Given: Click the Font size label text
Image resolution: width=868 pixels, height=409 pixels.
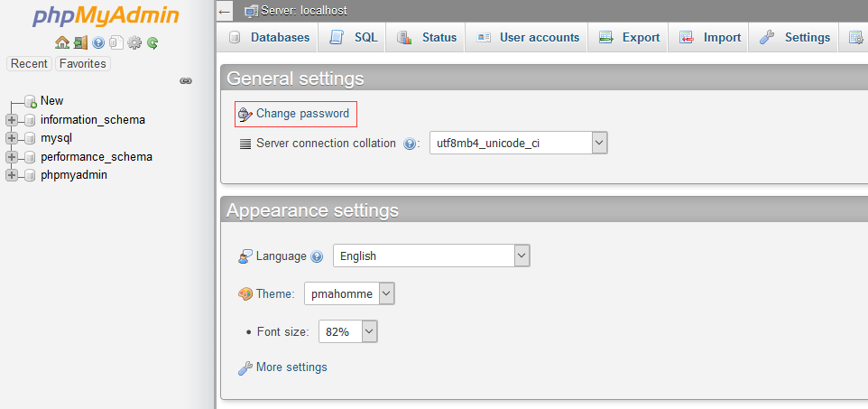Looking at the screenshot, I should pos(283,332).
